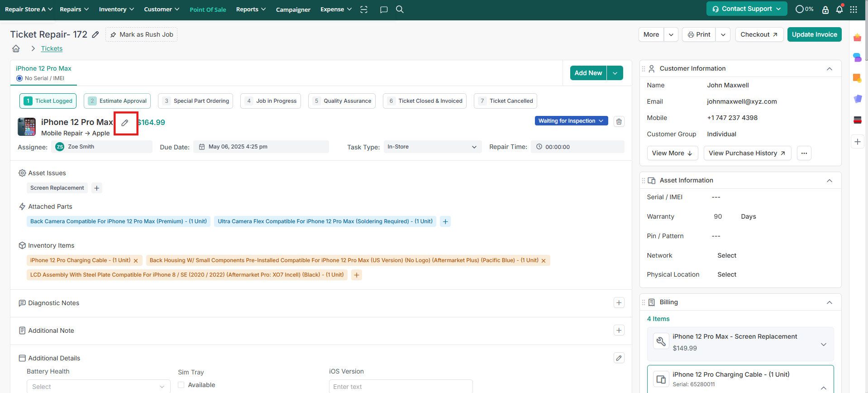Open the Customer menu
The height and width of the screenshot is (393, 868).
tap(162, 9)
